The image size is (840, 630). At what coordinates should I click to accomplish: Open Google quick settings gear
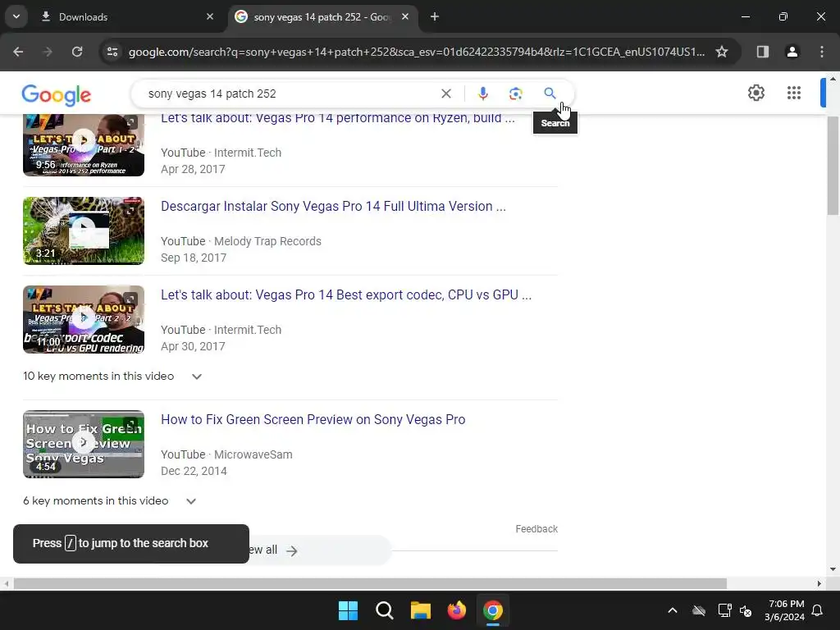[756, 94]
